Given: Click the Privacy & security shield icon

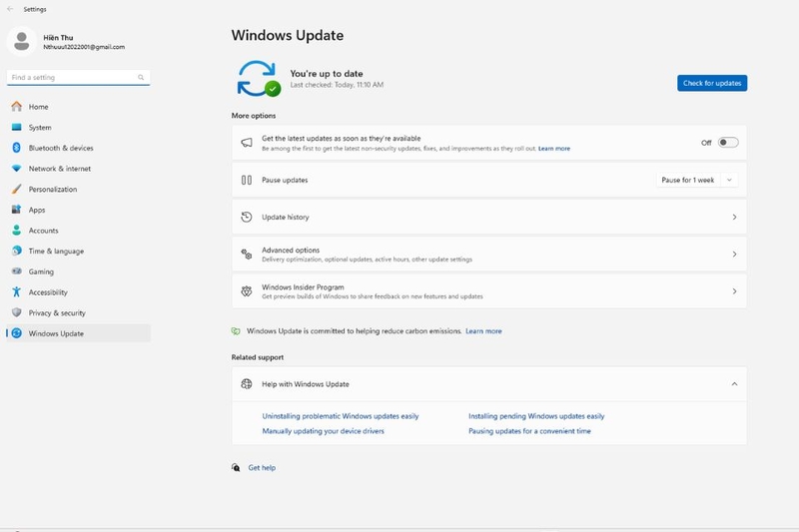Looking at the screenshot, I should click(17, 312).
